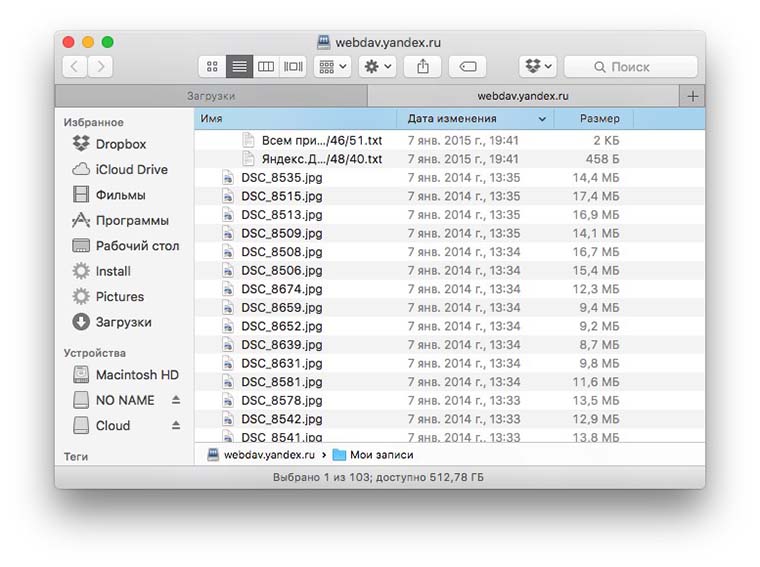Open the Dropbox toolbar dropdown
The image size is (760, 567).
(x=538, y=66)
